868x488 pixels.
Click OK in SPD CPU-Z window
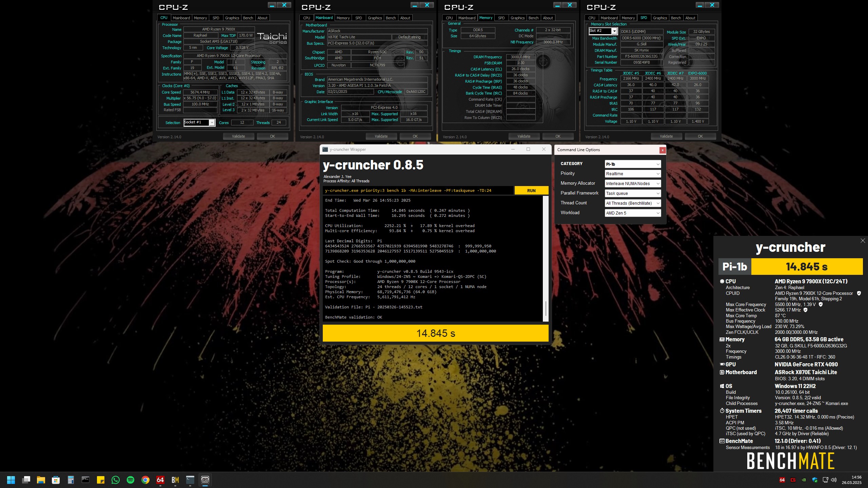tap(700, 136)
